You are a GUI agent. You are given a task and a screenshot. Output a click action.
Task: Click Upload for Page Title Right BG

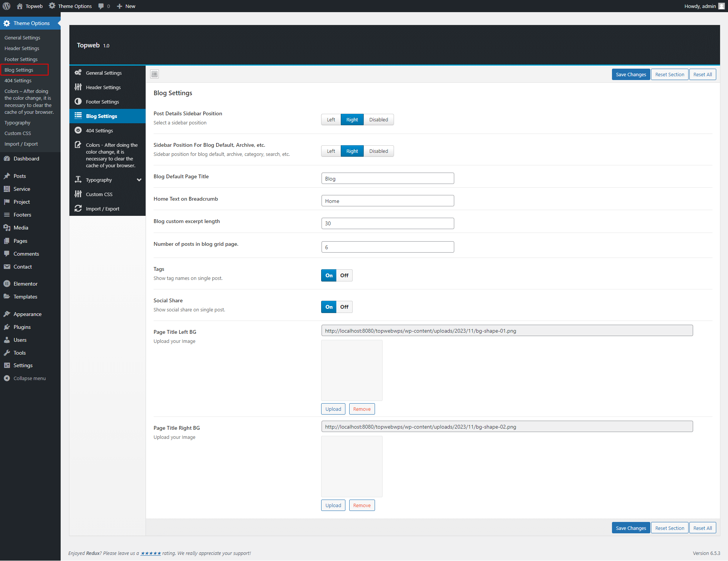[x=333, y=505]
